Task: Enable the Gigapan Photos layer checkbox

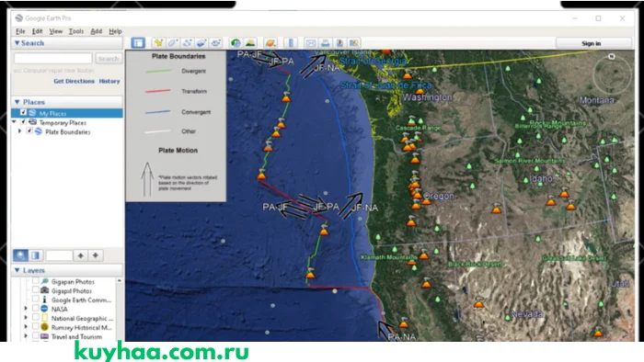Action: tap(36, 281)
